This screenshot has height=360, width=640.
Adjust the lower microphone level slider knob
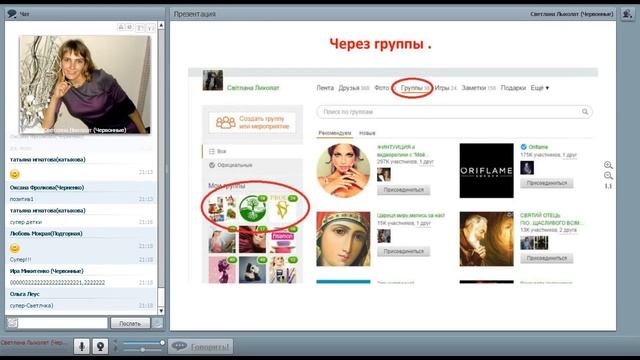point(142,350)
